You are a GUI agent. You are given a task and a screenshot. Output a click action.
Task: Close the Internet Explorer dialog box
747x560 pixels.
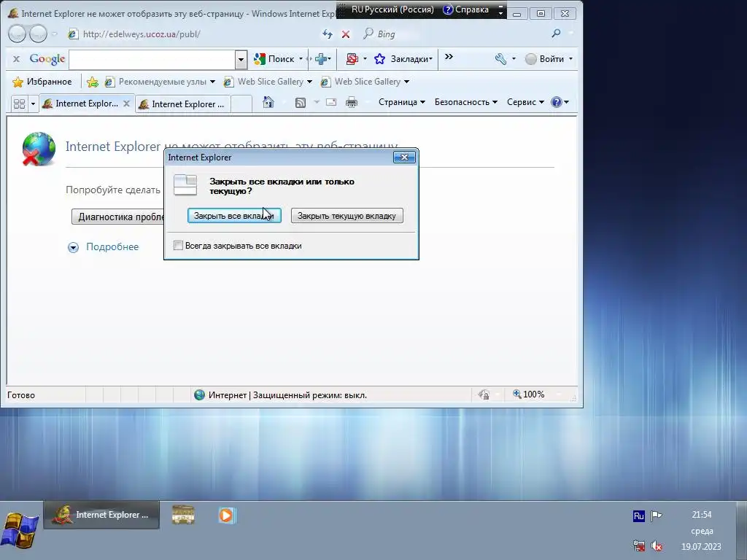point(404,157)
